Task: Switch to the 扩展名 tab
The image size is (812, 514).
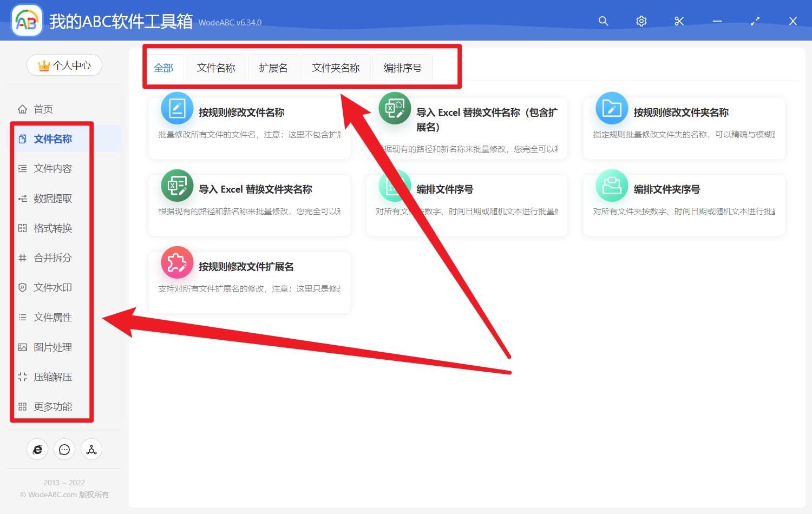Action: [x=273, y=68]
